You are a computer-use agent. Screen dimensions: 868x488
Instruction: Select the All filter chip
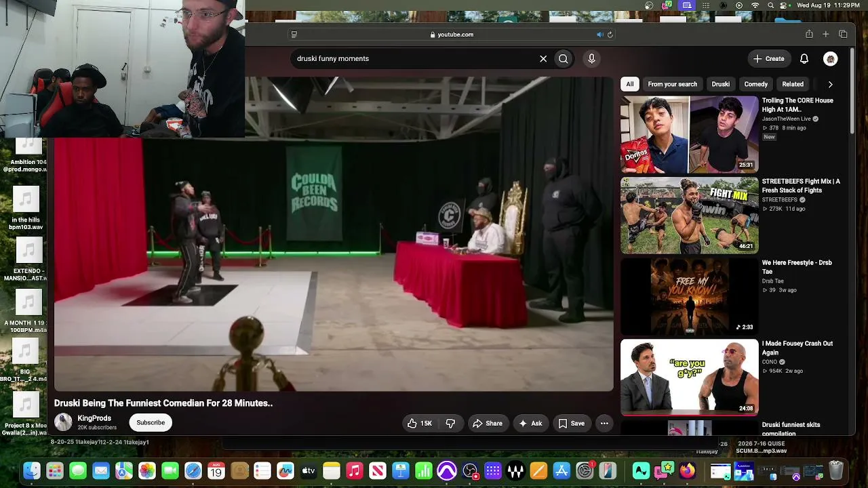[630, 84]
